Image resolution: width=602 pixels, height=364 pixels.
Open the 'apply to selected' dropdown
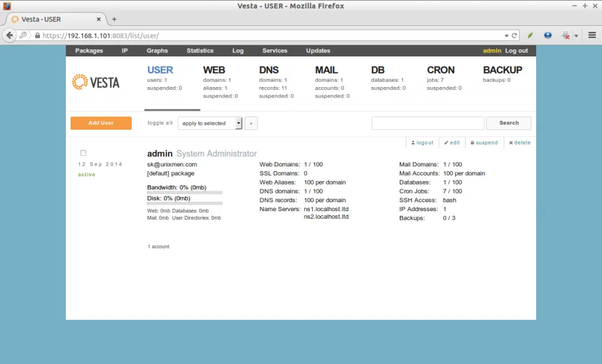[x=210, y=123]
